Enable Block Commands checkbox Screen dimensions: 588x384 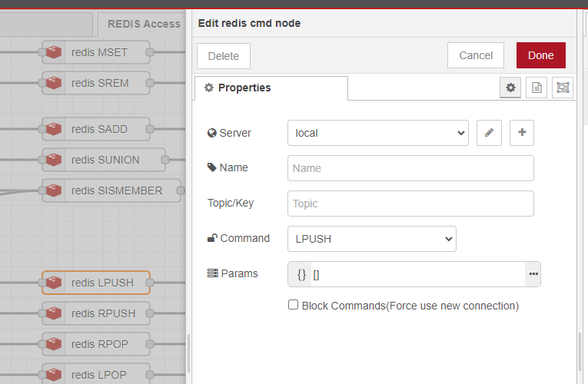[294, 305]
